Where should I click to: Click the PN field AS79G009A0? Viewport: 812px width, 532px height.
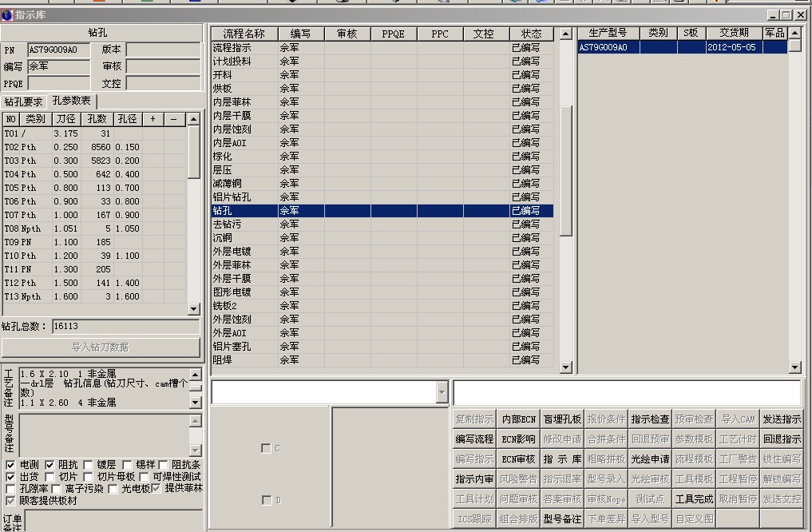click(58, 50)
